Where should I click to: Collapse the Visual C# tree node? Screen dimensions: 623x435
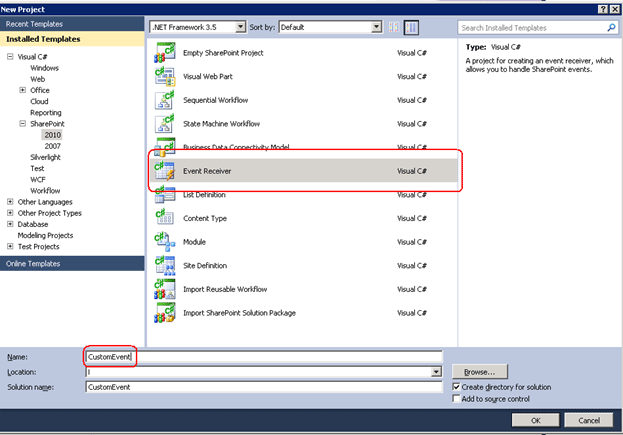click(10, 56)
